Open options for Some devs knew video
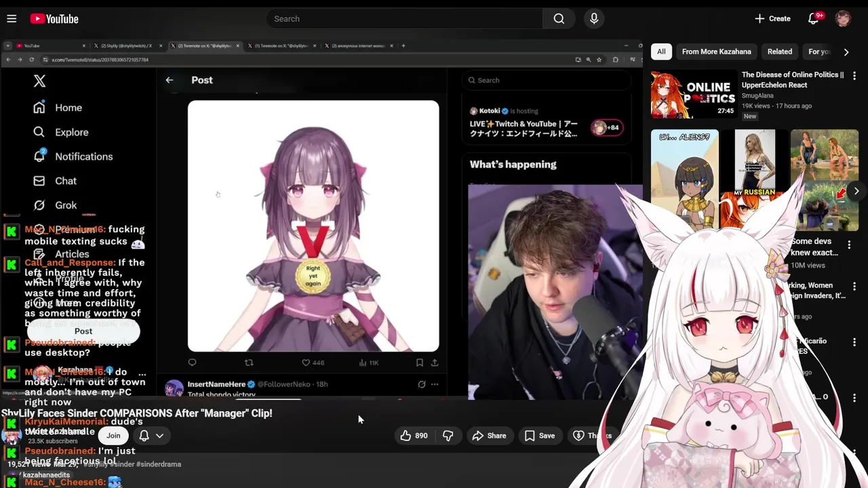The image size is (868, 488). 849,245
